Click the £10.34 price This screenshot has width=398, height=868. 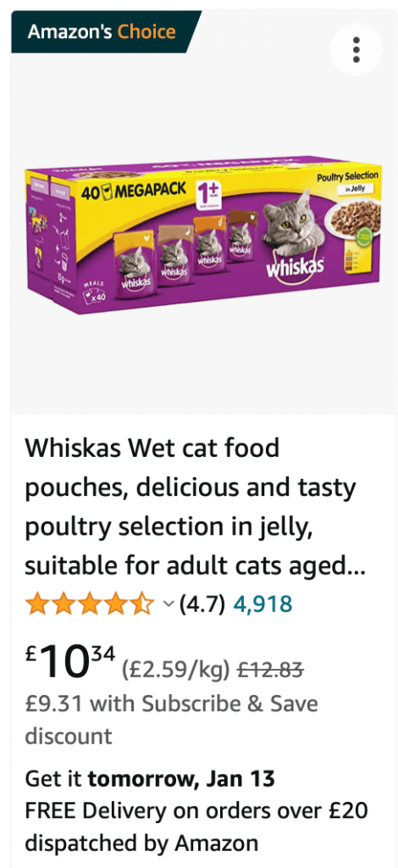point(70,659)
